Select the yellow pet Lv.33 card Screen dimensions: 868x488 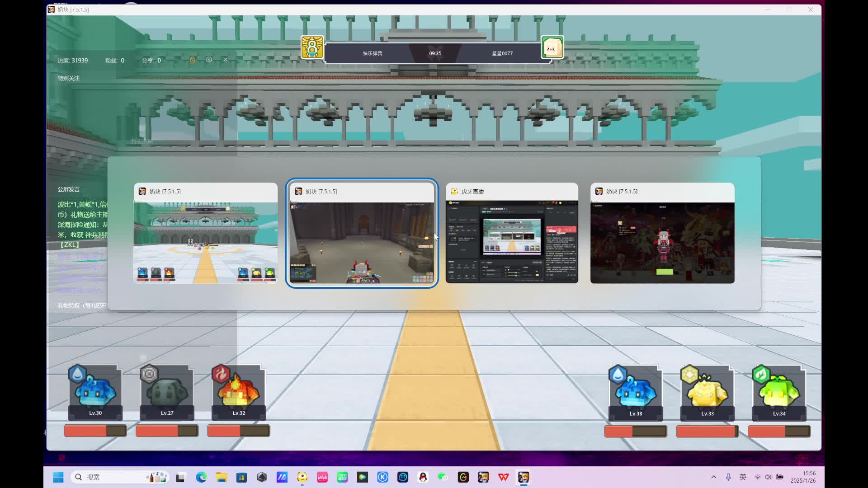coord(708,392)
